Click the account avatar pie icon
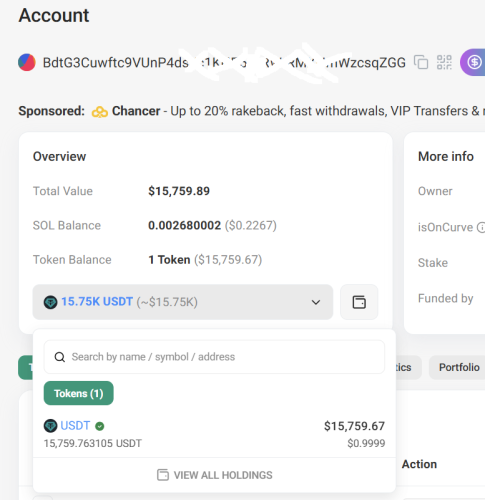 click(x=27, y=62)
